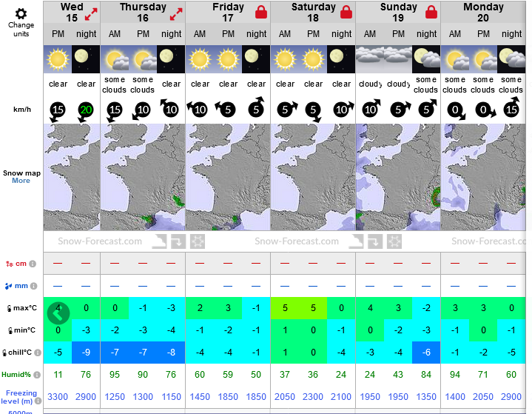Select the Saturday 18 day header

[313, 13]
